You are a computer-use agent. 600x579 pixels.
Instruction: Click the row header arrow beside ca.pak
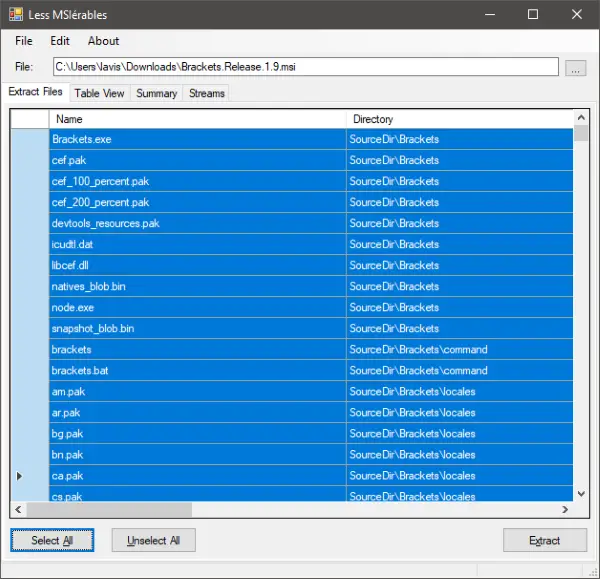(20, 476)
